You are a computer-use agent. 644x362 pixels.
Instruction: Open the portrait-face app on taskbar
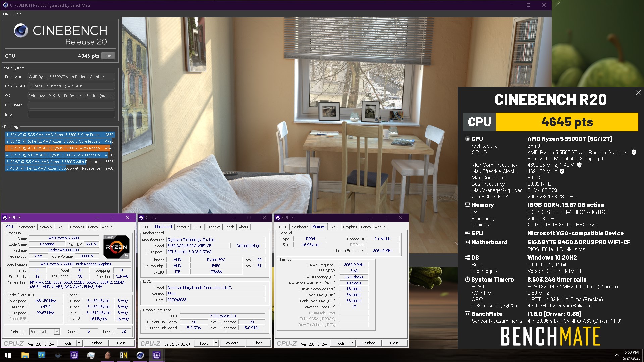[107, 355]
